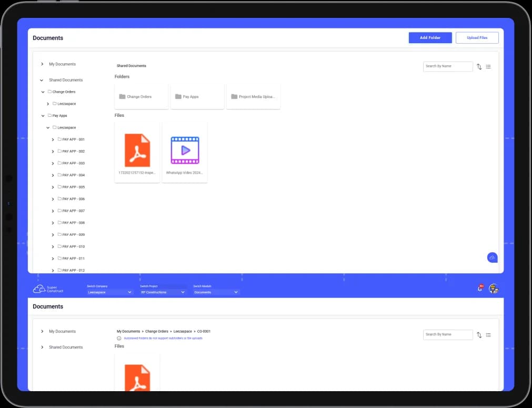Expand Shared Documents in lower screen tree
Screen dimensions: 532x408
click(42, 347)
